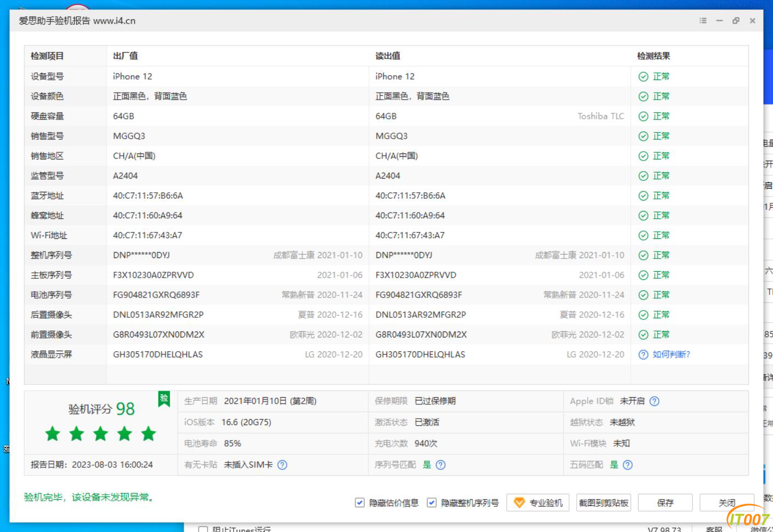Click the 保存 save button
The image size is (773, 532).
[665, 502]
